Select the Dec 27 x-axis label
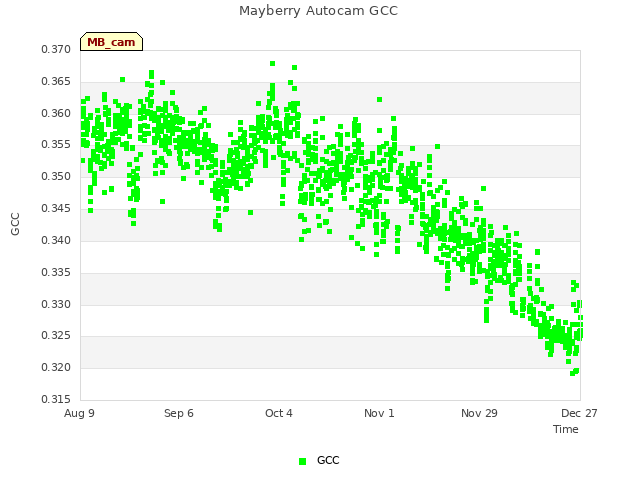 (579, 413)
